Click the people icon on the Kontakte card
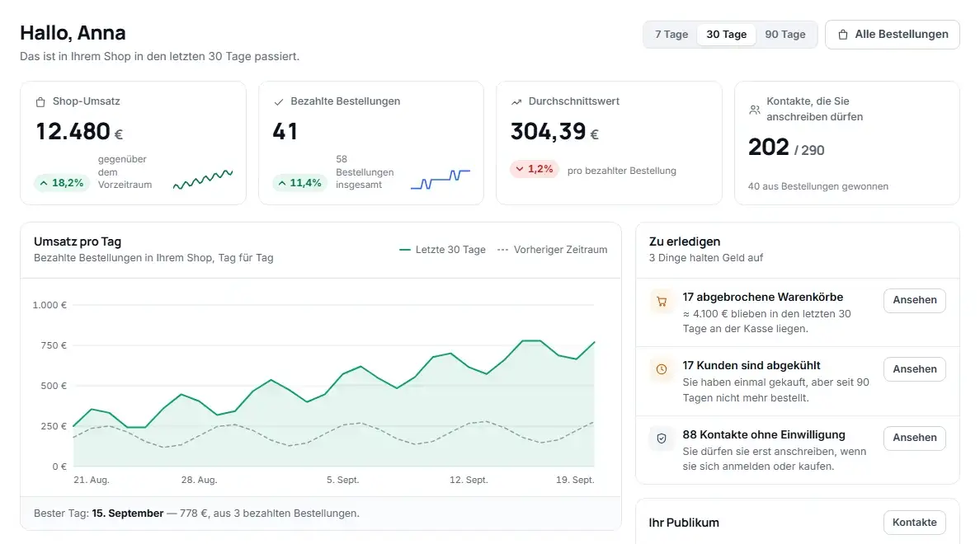 (754, 110)
